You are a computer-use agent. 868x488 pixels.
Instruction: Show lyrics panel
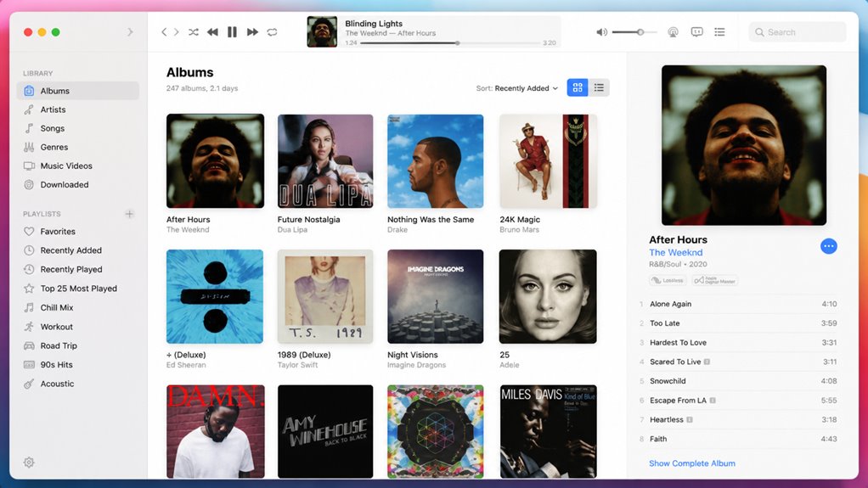[x=697, y=32]
